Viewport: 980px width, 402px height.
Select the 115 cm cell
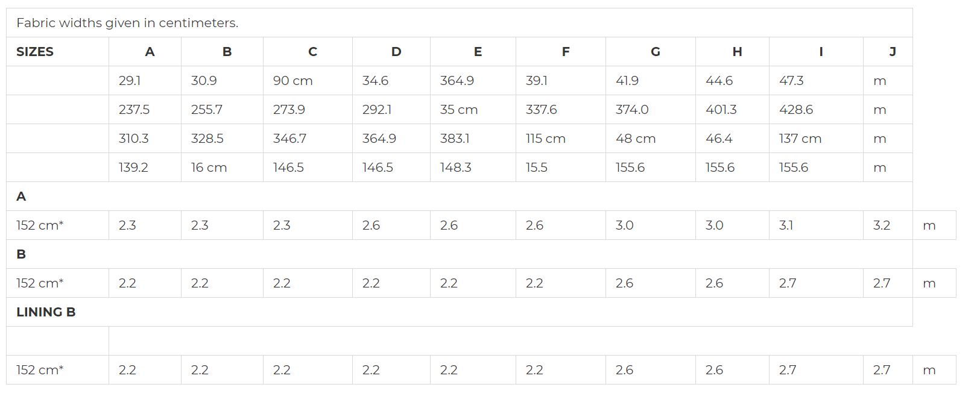[x=545, y=139]
